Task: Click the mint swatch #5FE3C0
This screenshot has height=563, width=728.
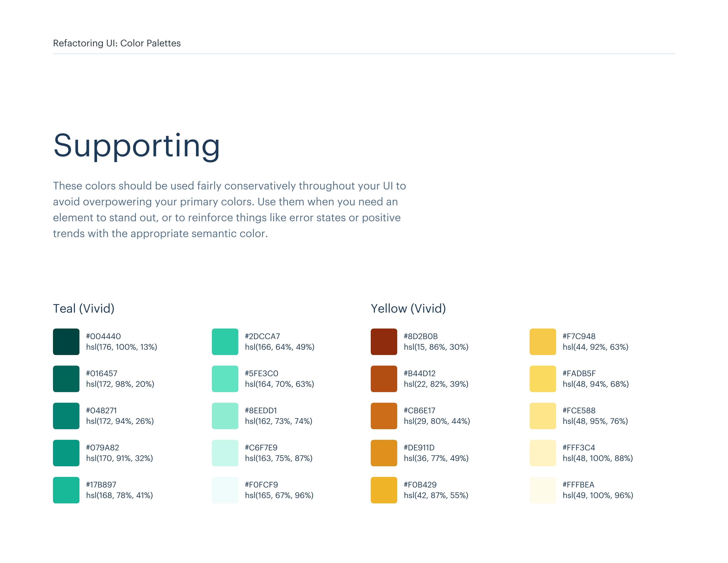Action: pyautogui.click(x=225, y=379)
